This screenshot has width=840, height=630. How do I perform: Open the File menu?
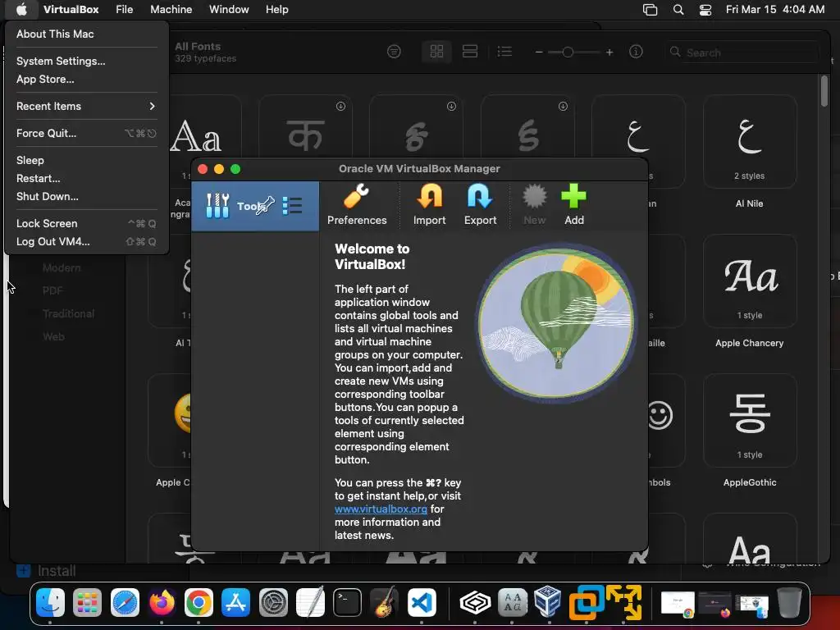(x=125, y=9)
